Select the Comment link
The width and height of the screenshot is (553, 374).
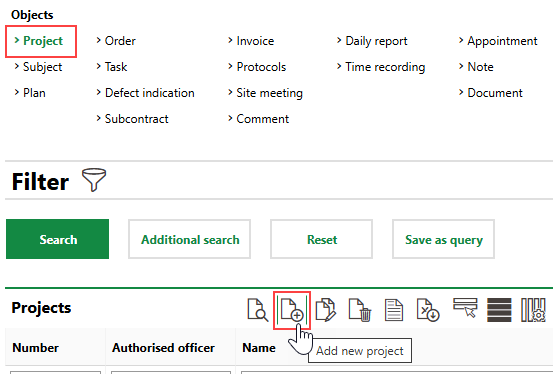[262, 119]
